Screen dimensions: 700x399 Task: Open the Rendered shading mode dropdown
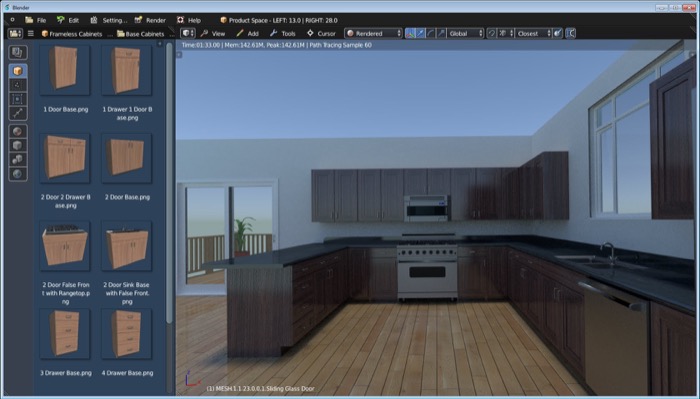(x=373, y=33)
